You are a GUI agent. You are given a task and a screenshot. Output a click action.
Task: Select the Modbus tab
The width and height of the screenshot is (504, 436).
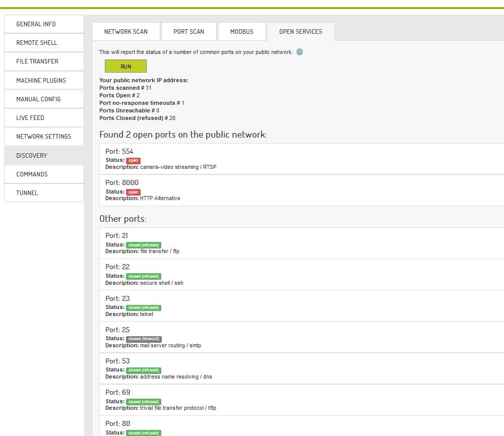pyautogui.click(x=242, y=31)
